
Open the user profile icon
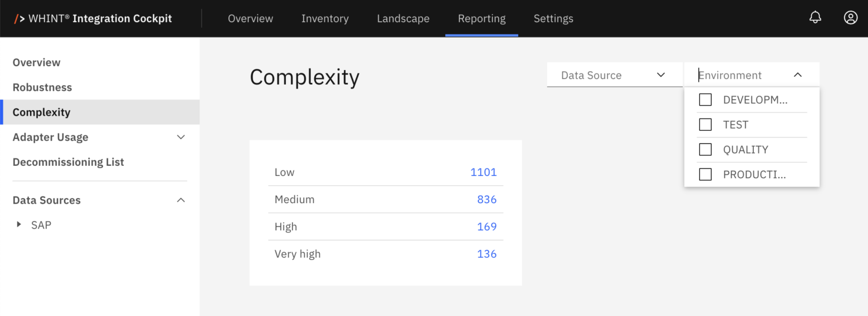tap(850, 17)
